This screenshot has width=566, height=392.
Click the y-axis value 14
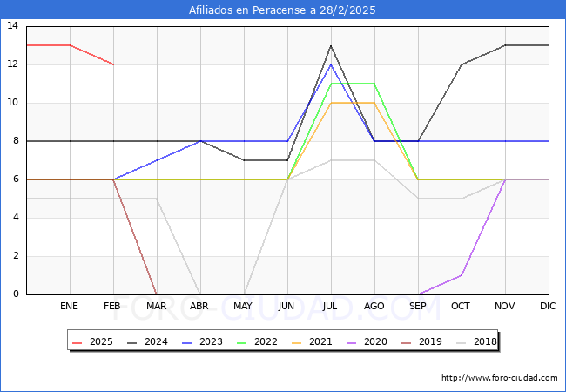click(x=13, y=25)
